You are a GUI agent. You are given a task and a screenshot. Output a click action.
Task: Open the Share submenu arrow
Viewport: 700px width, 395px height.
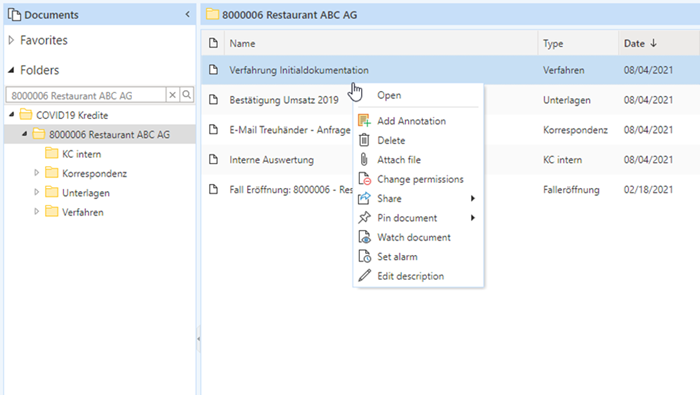[x=473, y=198]
